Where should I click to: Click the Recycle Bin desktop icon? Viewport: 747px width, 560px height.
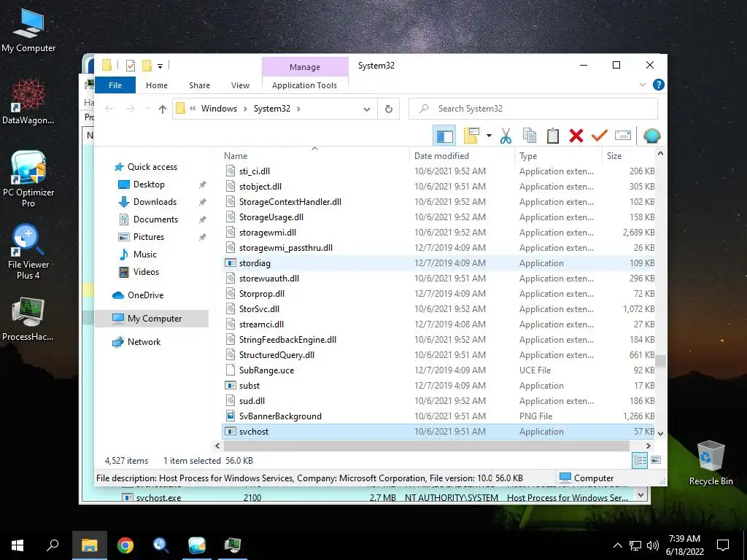tap(711, 463)
